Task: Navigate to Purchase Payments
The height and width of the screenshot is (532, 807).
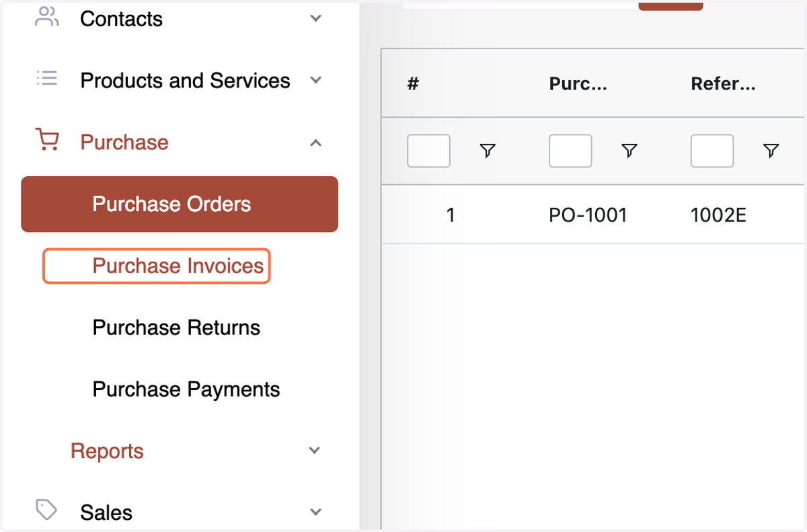Action: [186, 389]
